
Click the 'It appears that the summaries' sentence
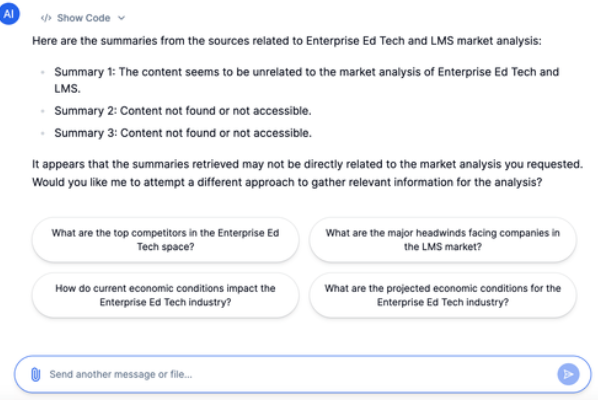[307, 164]
